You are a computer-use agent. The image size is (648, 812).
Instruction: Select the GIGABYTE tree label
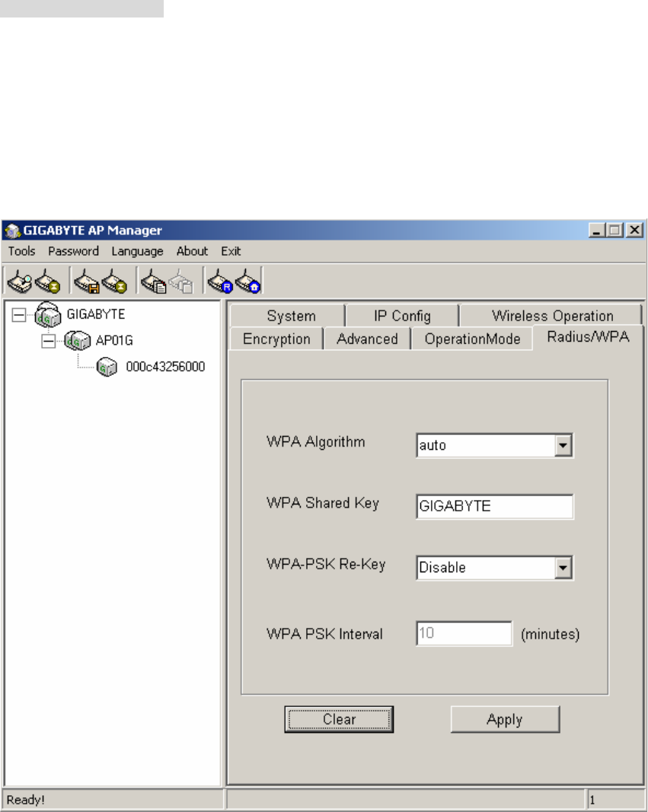coord(96,314)
